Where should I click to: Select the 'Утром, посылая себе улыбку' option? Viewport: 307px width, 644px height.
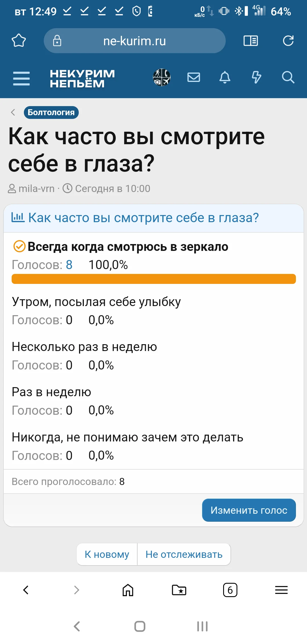point(96,303)
